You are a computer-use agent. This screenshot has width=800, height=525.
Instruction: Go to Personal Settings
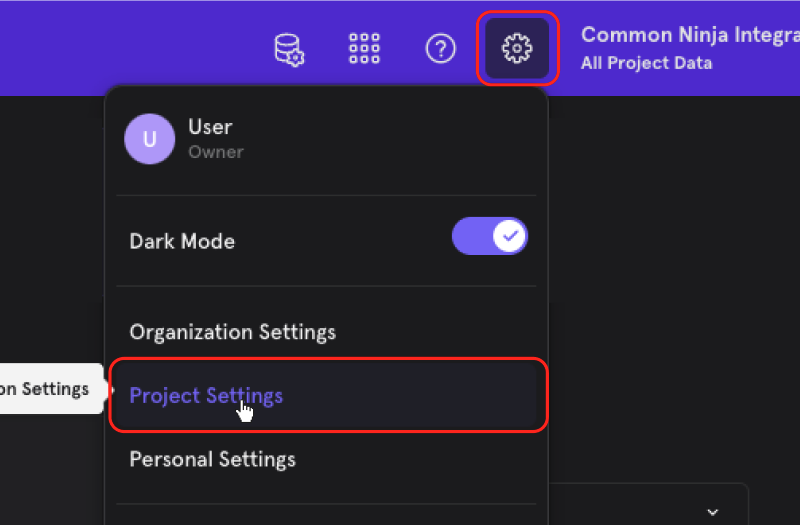pos(213,460)
